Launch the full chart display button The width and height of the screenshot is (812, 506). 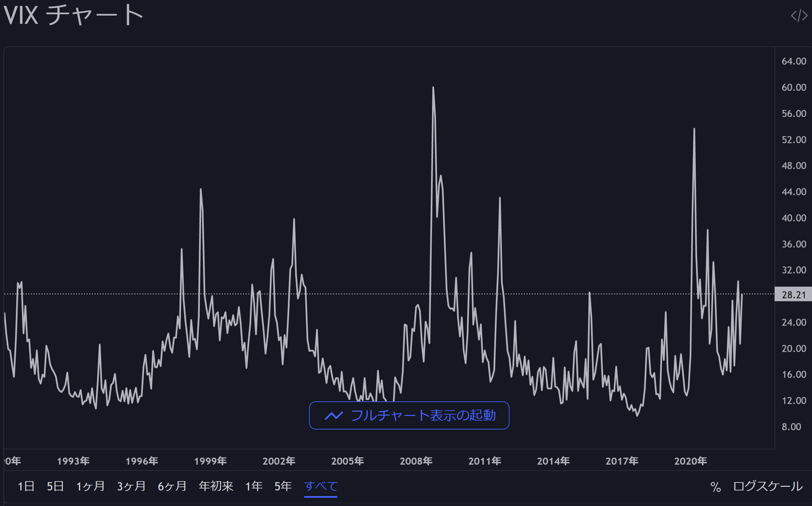[x=409, y=415]
